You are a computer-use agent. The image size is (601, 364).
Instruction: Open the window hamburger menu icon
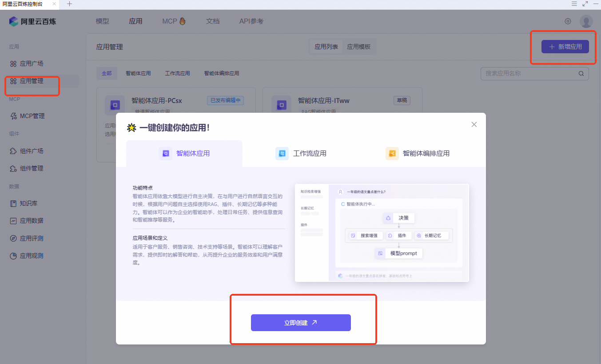coord(574,4)
